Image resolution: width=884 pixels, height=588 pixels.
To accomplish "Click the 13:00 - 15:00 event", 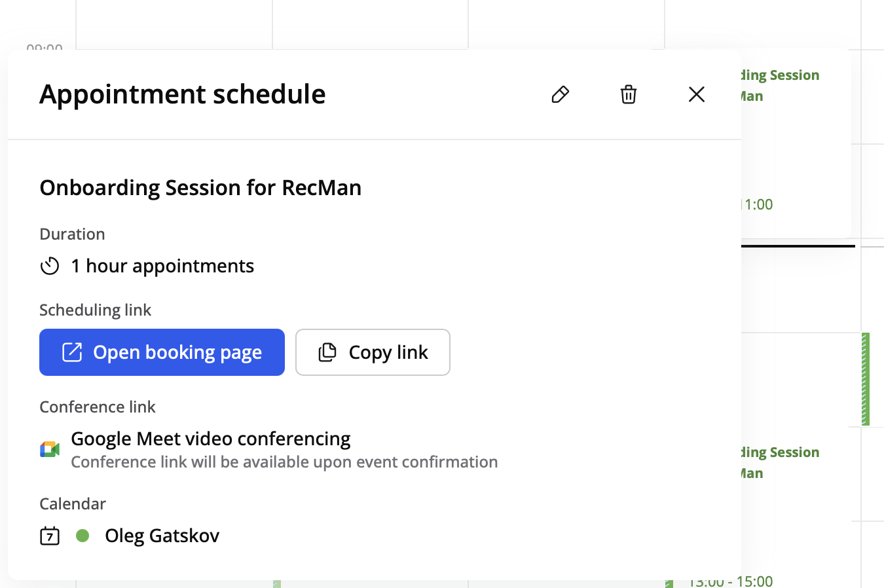I will pyautogui.click(x=732, y=581).
